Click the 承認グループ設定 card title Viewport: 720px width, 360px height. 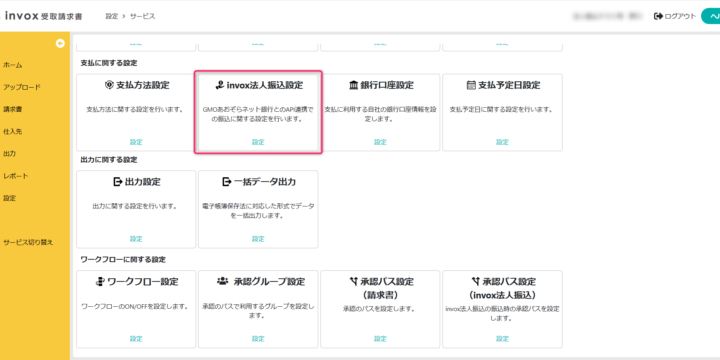[x=269, y=281]
